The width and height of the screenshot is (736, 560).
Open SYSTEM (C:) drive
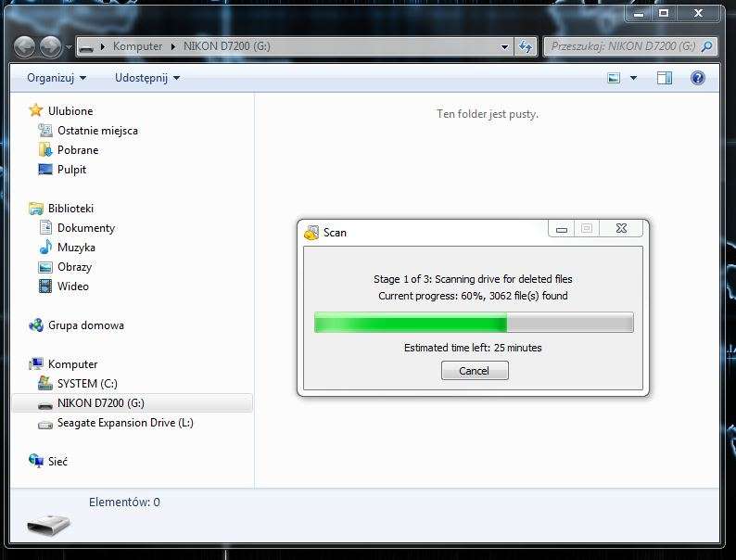pos(87,384)
